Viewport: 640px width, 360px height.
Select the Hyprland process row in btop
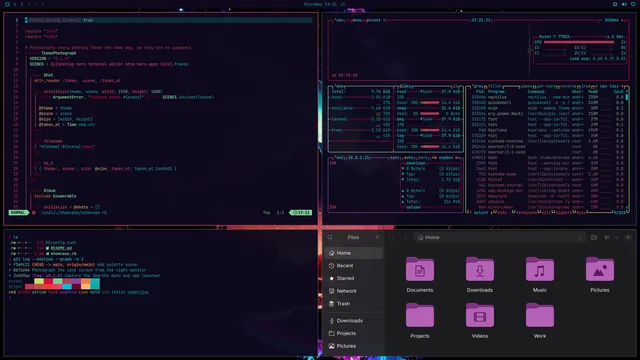[548, 130]
